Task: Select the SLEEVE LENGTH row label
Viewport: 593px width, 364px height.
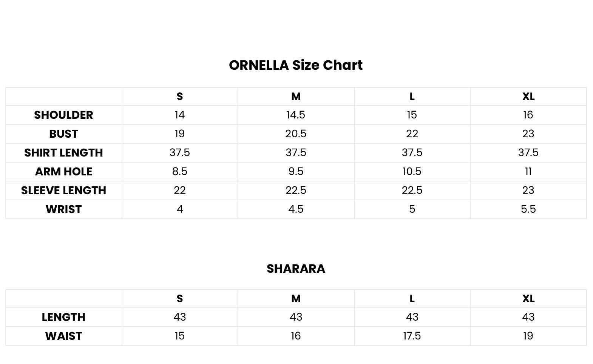Action: point(63,190)
